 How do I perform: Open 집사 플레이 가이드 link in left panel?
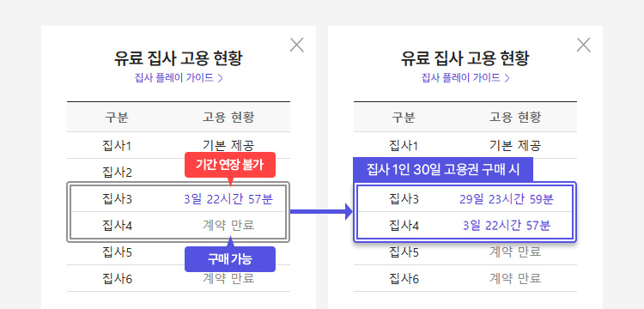pos(174,78)
